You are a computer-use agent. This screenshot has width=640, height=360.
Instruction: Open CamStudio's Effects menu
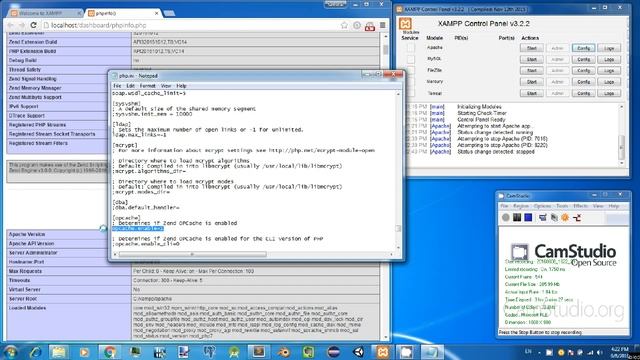580,206
